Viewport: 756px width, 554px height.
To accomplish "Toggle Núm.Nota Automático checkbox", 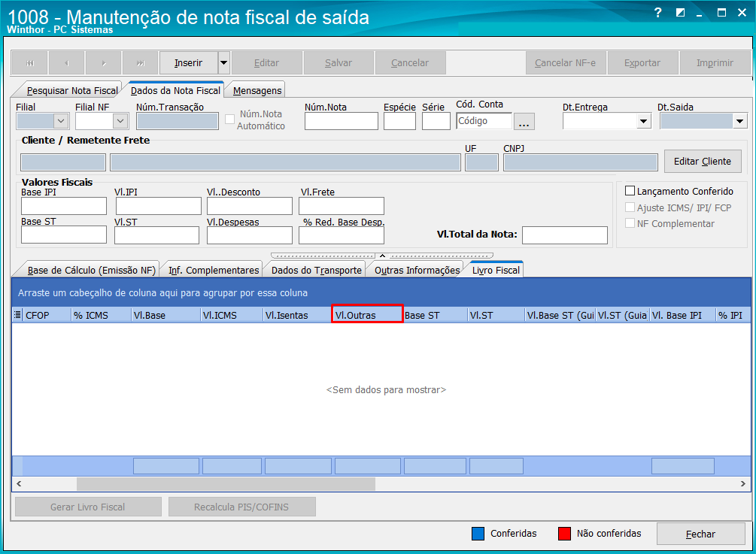I will click(x=230, y=119).
